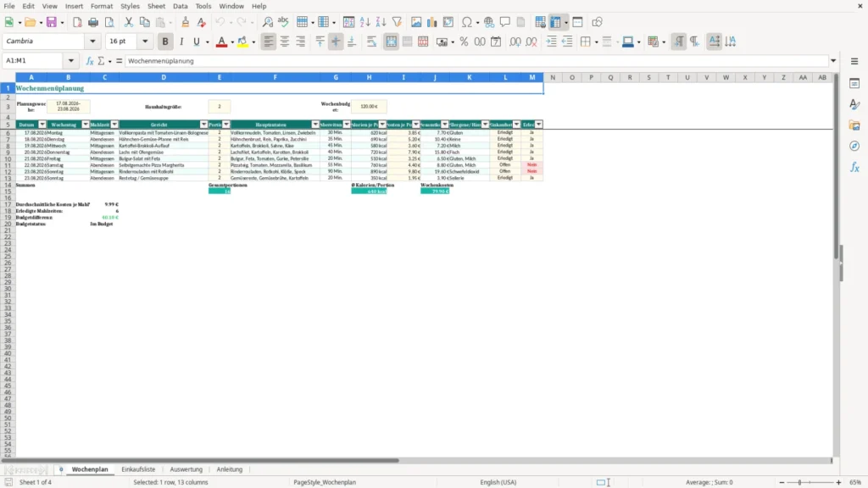Open the Function Wizard fx icon
868x488 pixels.
point(90,61)
